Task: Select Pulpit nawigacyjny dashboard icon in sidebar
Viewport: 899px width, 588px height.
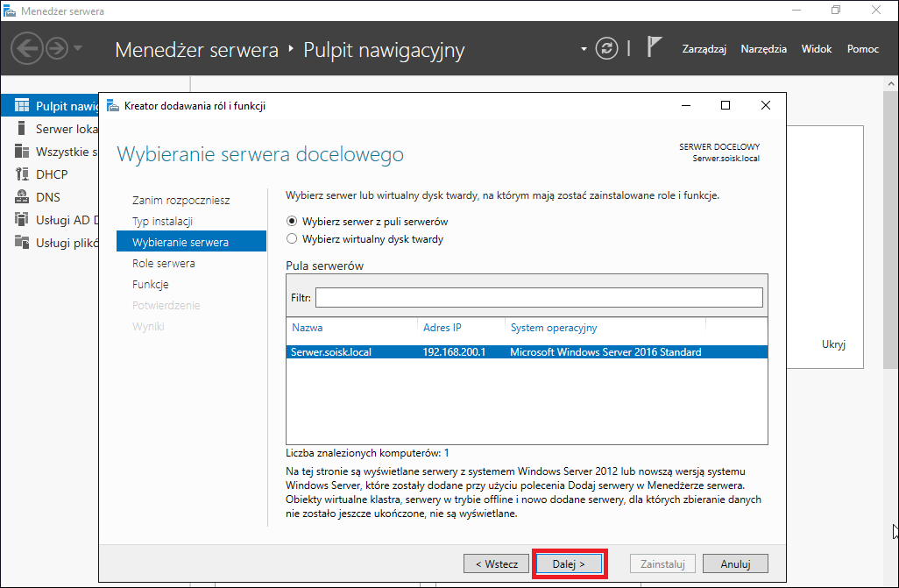Action: [x=22, y=105]
